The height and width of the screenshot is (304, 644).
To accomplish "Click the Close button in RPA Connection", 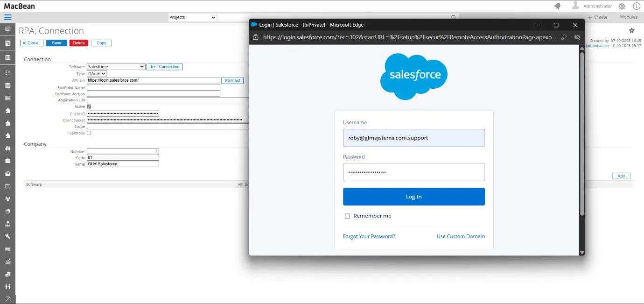I will coord(32,43).
